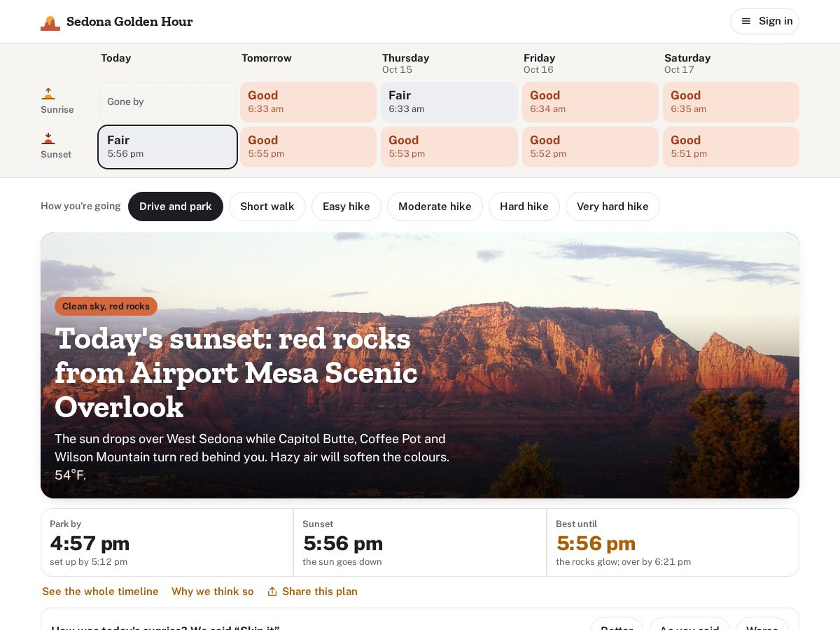Viewport: 840px width, 630px height.
Task: Click the Park by 4:57 pm time
Action: coord(90,543)
